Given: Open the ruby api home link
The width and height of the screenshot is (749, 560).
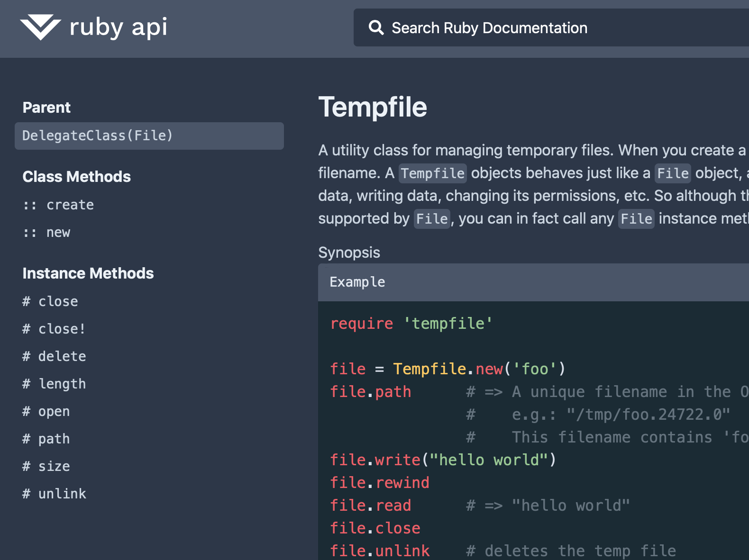Looking at the screenshot, I should click(x=94, y=27).
